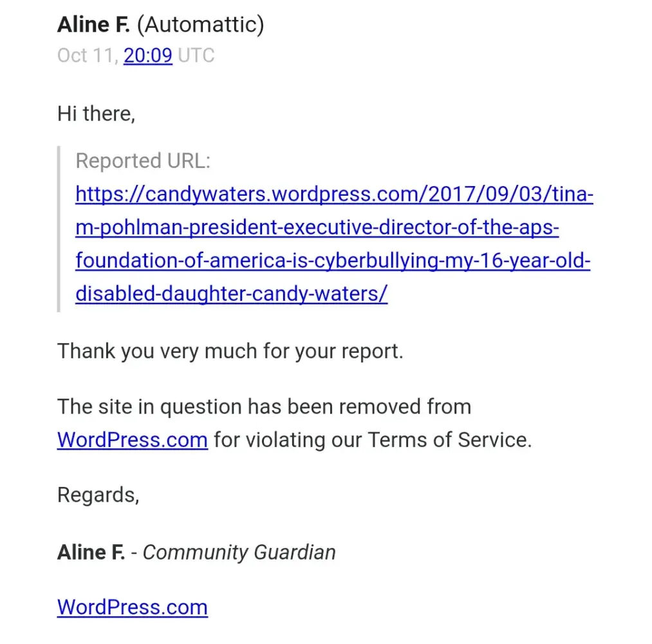Viewport: 652px width, 644px height.
Task: Click the 'Regards,' closing line
Action: coord(98,495)
